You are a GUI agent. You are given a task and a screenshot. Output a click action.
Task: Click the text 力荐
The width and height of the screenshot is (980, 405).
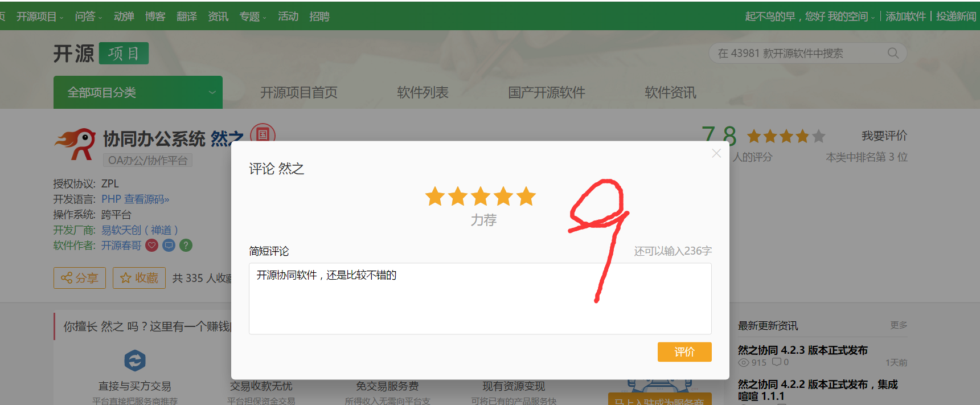(483, 220)
